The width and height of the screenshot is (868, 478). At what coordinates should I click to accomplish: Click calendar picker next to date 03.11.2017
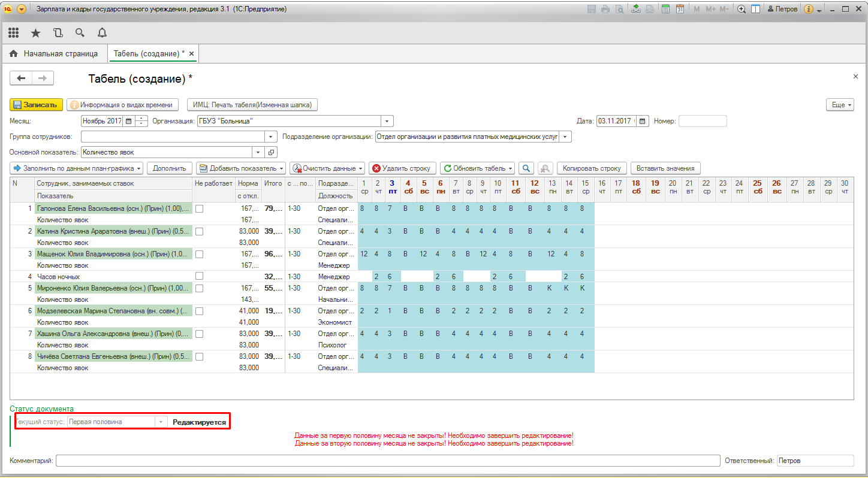coord(642,121)
